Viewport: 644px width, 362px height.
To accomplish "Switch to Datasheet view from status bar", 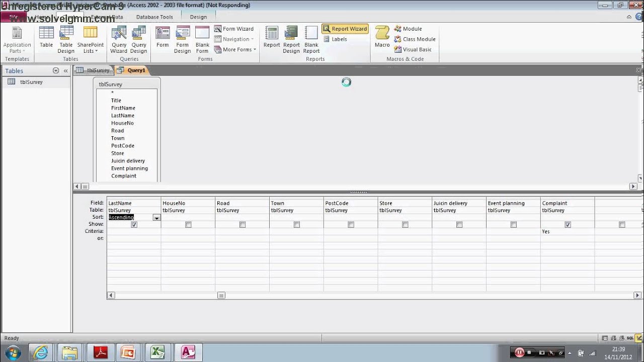I will pyautogui.click(x=605, y=338).
